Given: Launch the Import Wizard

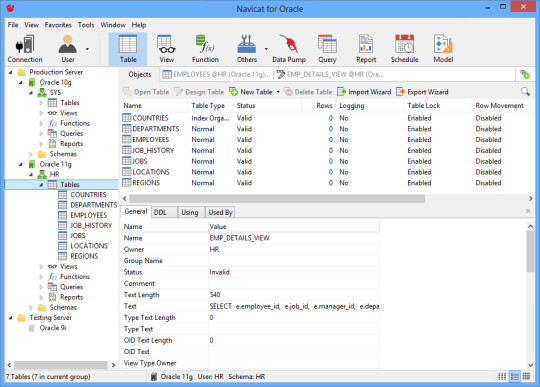Looking at the screenshot, I should pyautogui.click(x=364, y=92).
